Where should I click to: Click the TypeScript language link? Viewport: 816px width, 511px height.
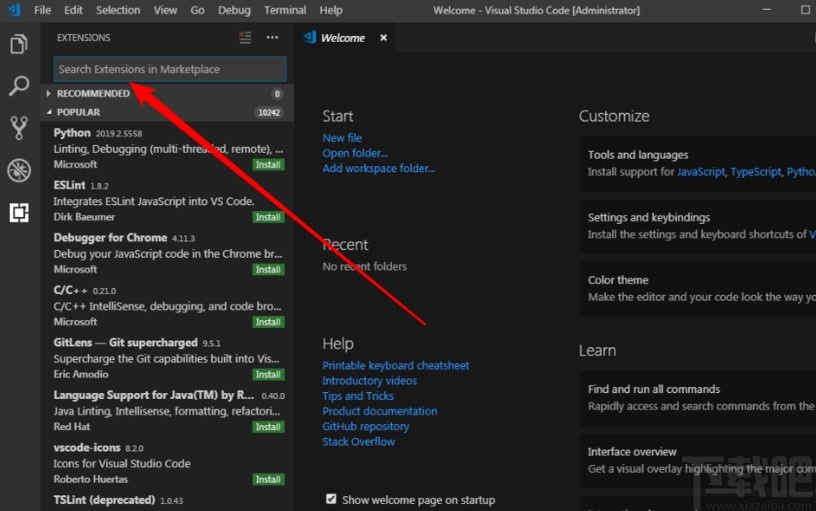[756, 172]
